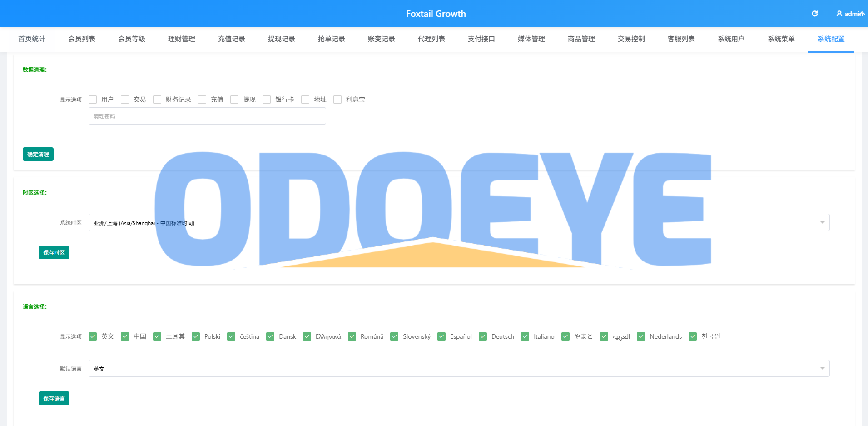Focus the 清理密码 input field
The image size is (868, 426).
207,116
